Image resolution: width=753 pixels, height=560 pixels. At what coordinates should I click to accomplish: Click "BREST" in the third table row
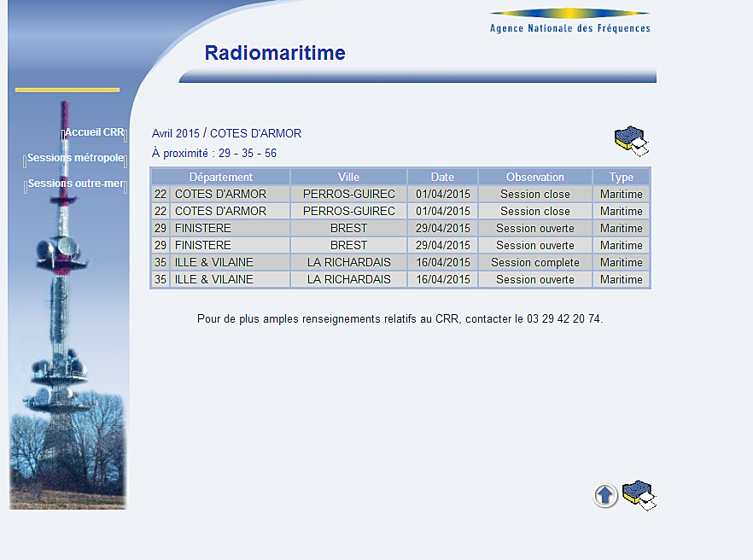click(348, 228)
